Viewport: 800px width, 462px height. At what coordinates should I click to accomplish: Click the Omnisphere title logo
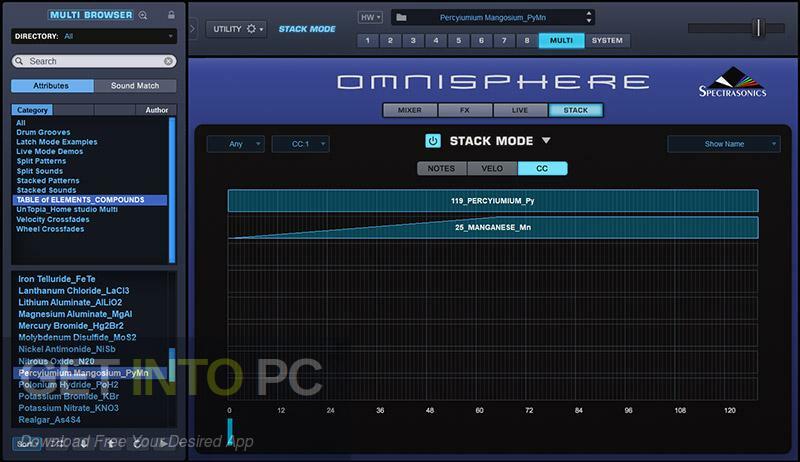coord(493,82)
